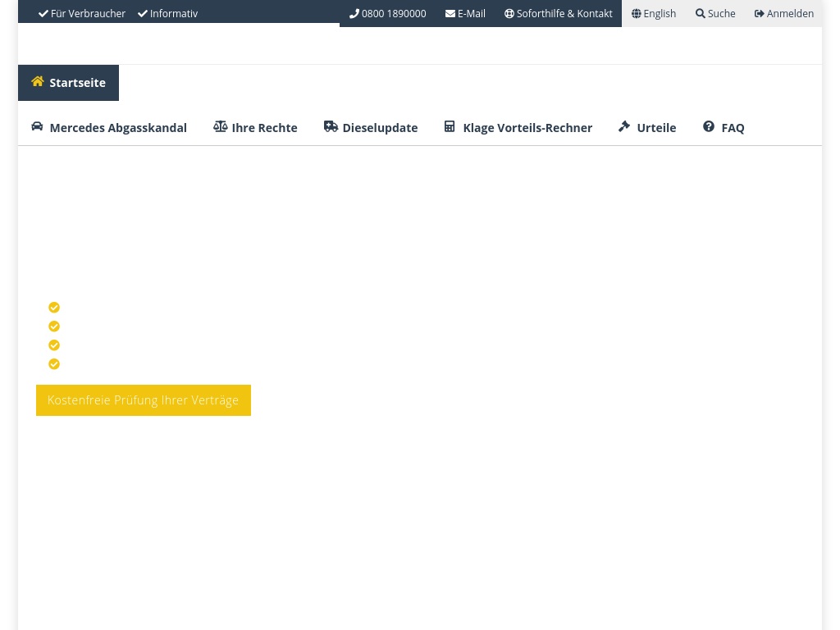Image resolution: width=840 pixels, height=630 pixels.
Task: Switch language via the globe English link
Action: click(654, 14)
